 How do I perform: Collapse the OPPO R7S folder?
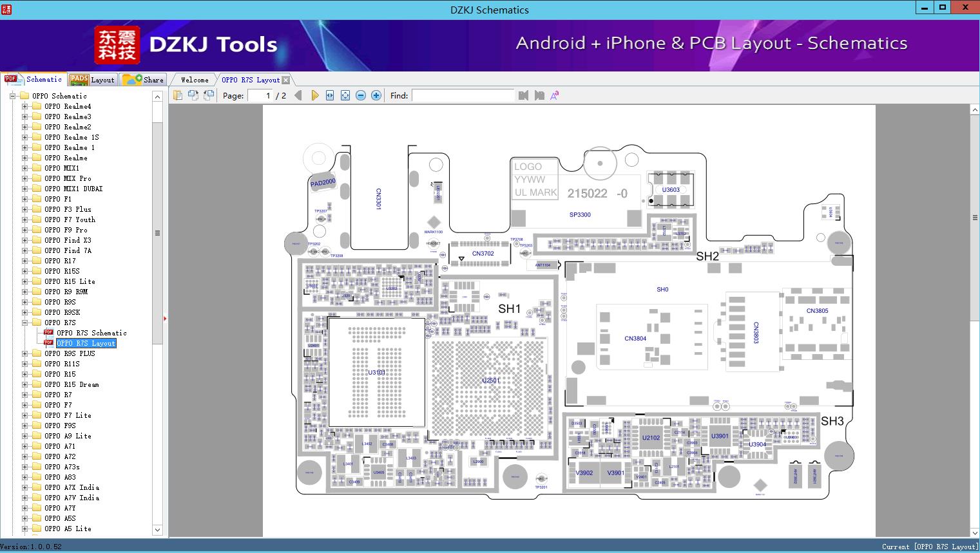[x=24, y=323]
